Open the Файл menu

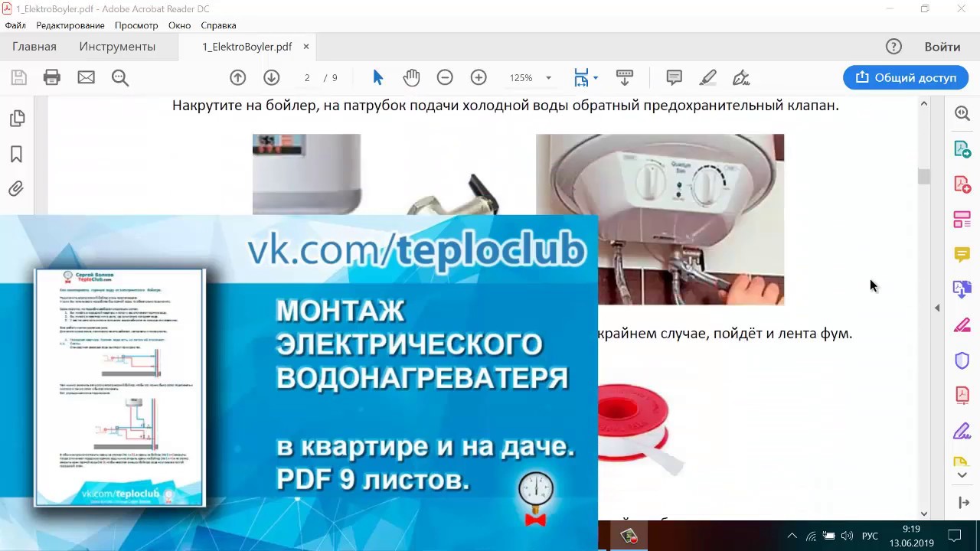pos(15,25)
